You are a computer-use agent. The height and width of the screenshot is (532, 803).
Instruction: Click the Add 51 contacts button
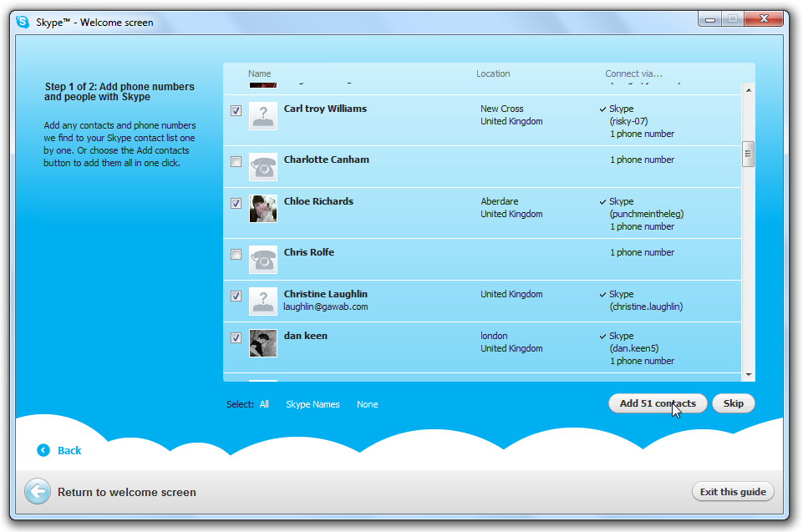click(x=658, y=403)
